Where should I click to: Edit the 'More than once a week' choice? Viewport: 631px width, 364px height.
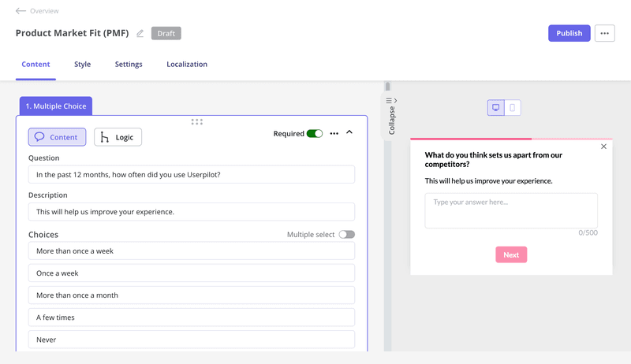click(x=192, y=251)
